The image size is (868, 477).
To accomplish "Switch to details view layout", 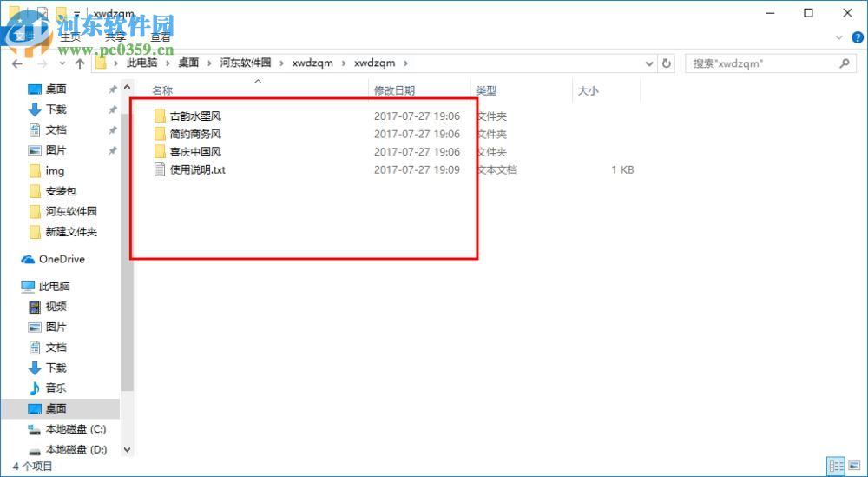I will click(x=837, y=466).
